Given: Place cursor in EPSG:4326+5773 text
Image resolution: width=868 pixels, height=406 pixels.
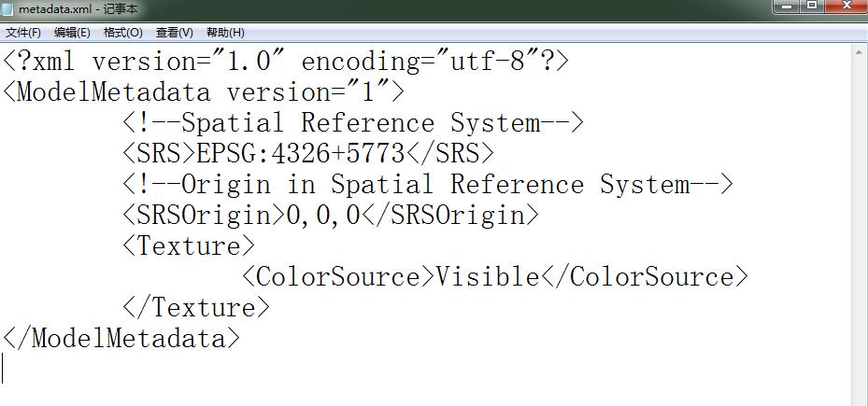Looking at the screenshot, I should coord(301,154).
